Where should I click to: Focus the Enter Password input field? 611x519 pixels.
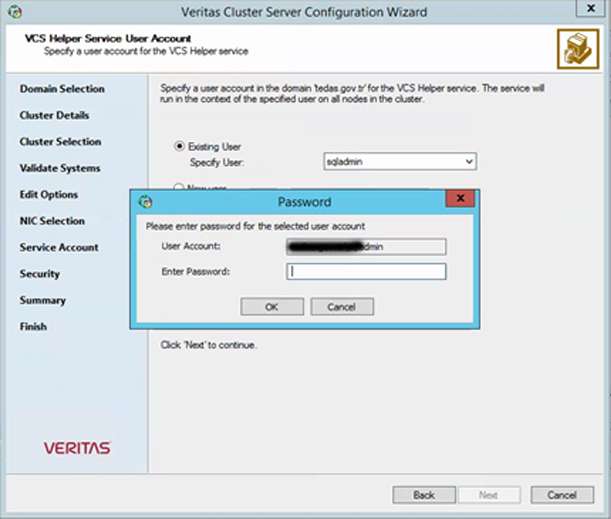point(366,272)
